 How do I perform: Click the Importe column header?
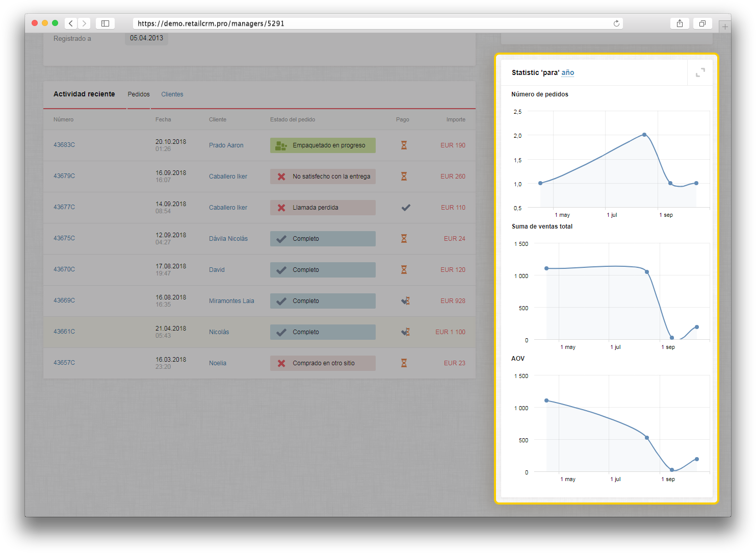click(x=456, y=119)
